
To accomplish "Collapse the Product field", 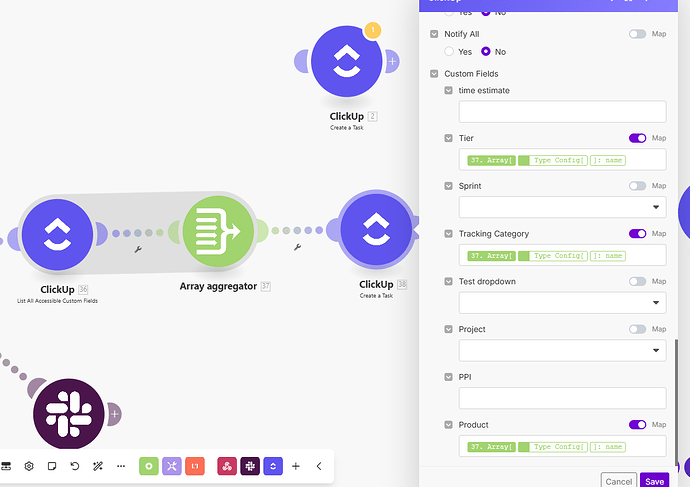I will click(448, 425).
